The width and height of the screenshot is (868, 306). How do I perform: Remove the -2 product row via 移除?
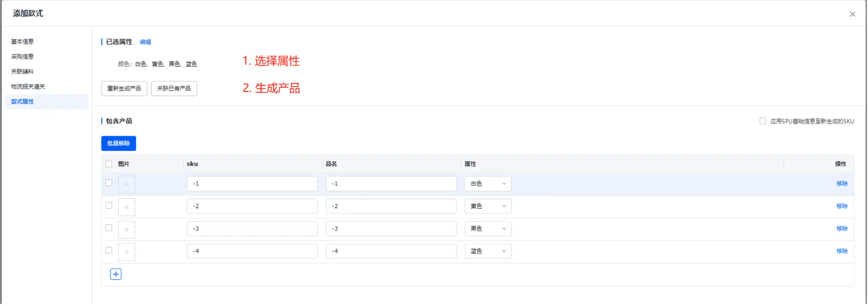click(842, 206)
